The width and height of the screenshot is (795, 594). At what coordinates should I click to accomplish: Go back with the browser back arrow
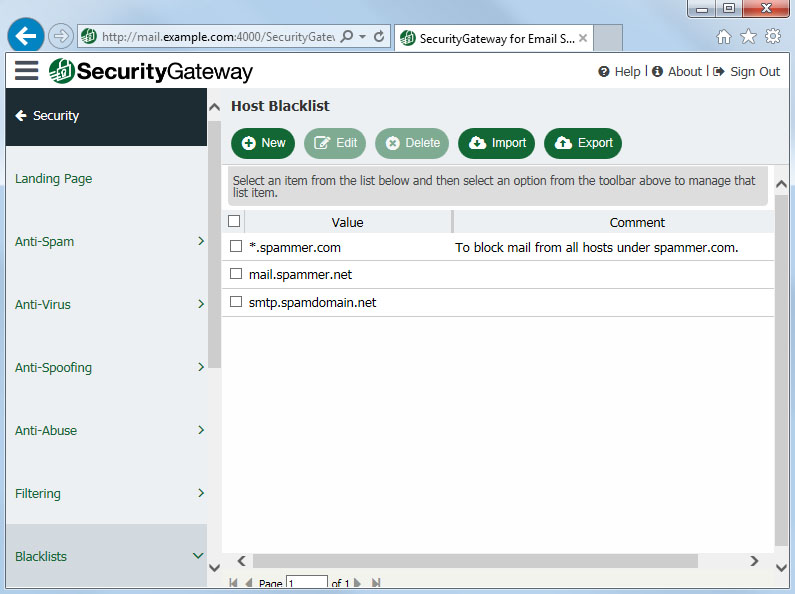coord(25,35)
